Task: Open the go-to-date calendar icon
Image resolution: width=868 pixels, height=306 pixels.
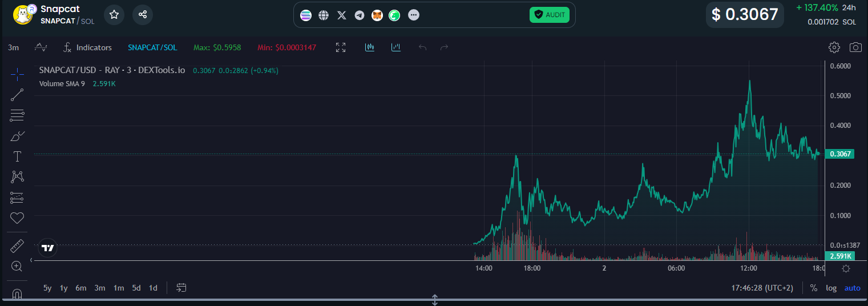Action: (x=181, y=288)
